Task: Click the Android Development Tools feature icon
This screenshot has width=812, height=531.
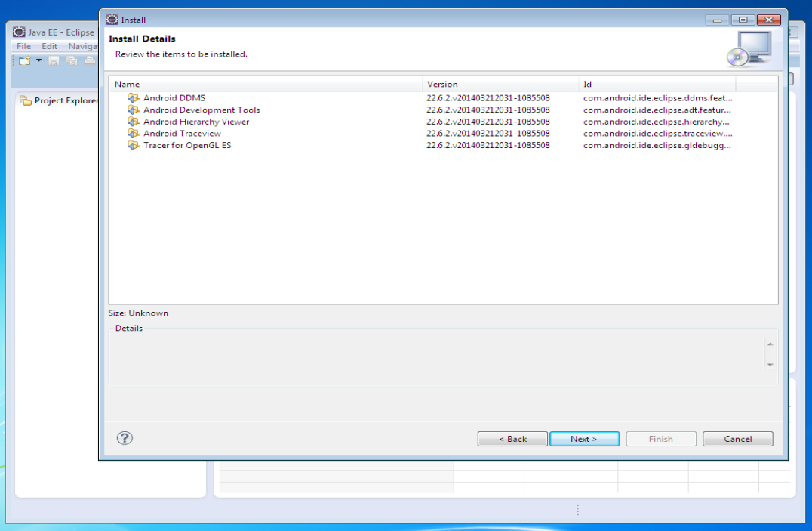Action: tap(133, 110)
